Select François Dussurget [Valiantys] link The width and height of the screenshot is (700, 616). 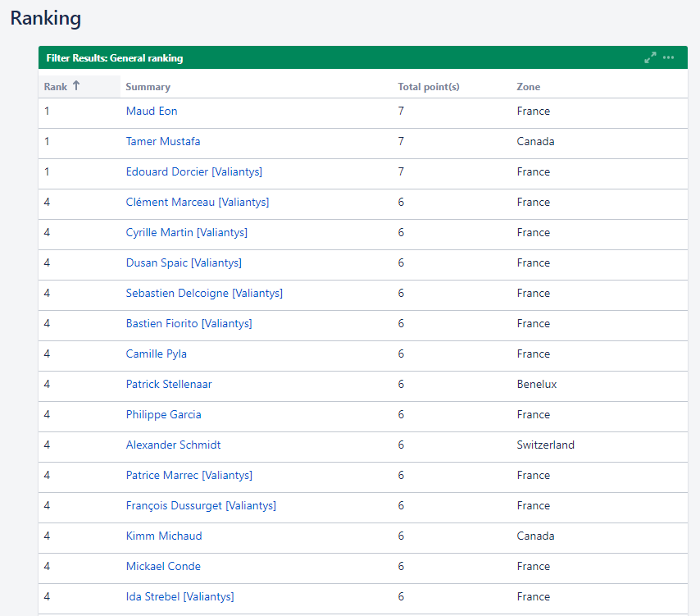(x=201, y=505)
